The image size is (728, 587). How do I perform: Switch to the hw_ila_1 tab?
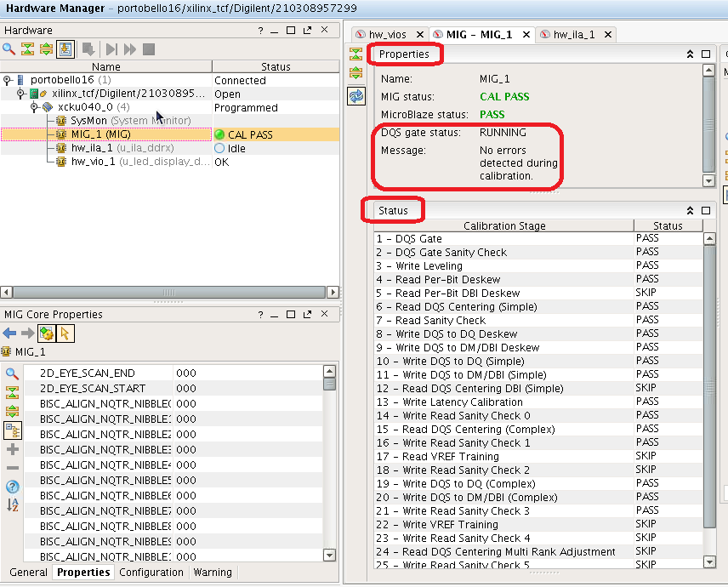click(574, 35)
